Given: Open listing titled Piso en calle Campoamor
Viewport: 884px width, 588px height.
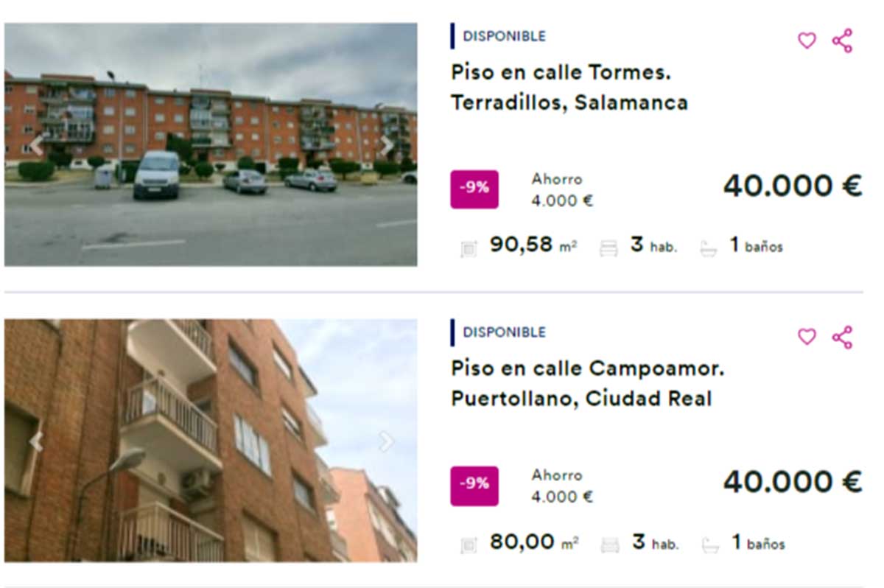Looking at the screenshot, I should pyautogui.click(x=588, y=383).
